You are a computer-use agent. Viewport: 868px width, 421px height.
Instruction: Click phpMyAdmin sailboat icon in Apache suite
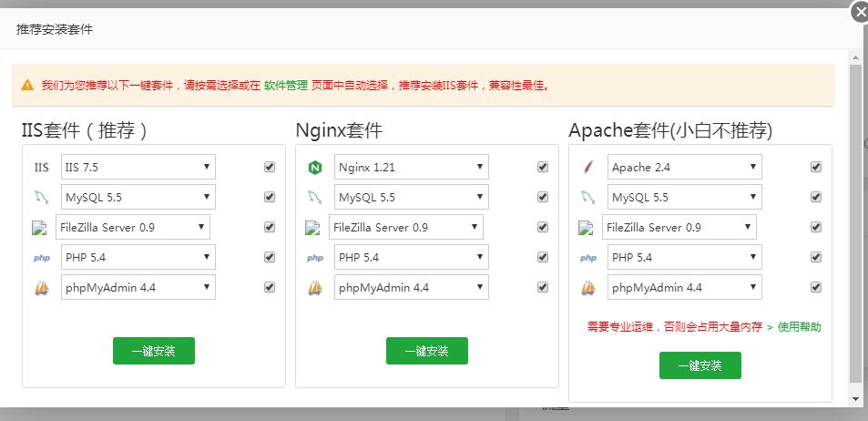click(588, 287)
